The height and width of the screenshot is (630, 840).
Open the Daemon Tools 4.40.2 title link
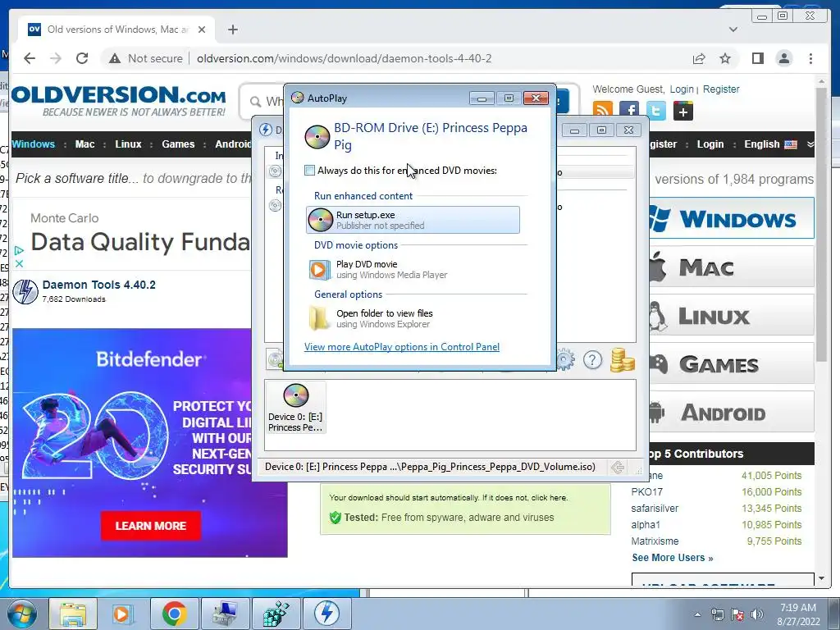[99, 285]
